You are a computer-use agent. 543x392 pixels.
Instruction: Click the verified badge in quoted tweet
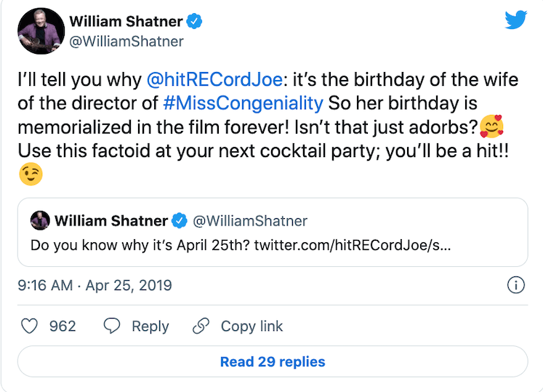[x=179, y=220]
